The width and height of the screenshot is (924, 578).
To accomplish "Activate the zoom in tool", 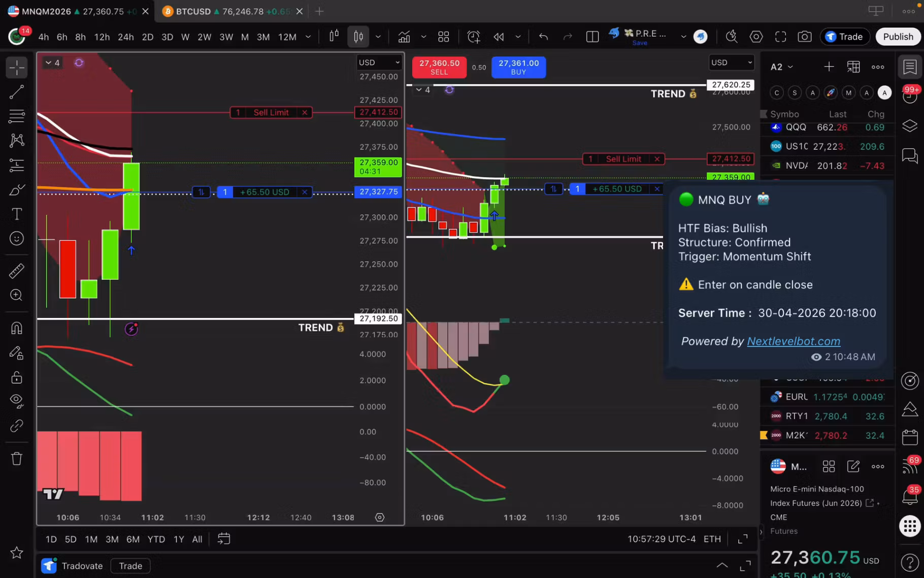I will (17, 295).
